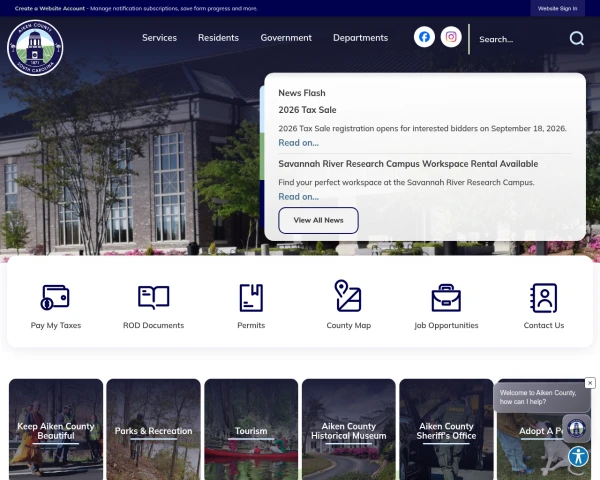Open the Parks & Recreation tile

(x=153, y=429)
